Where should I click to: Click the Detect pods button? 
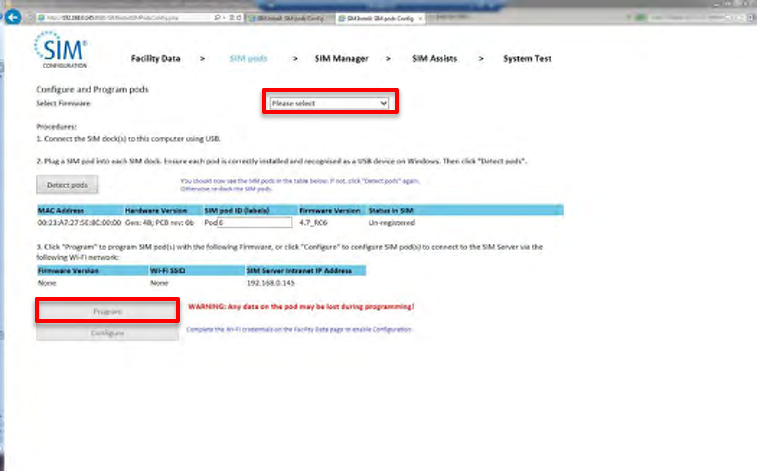coord(67,185)
